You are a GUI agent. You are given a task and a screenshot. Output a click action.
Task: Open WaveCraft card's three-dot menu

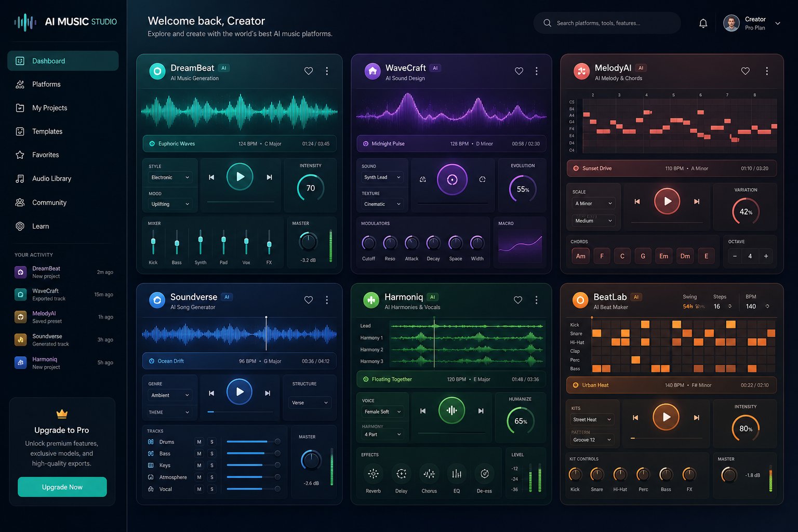(537, 71)
